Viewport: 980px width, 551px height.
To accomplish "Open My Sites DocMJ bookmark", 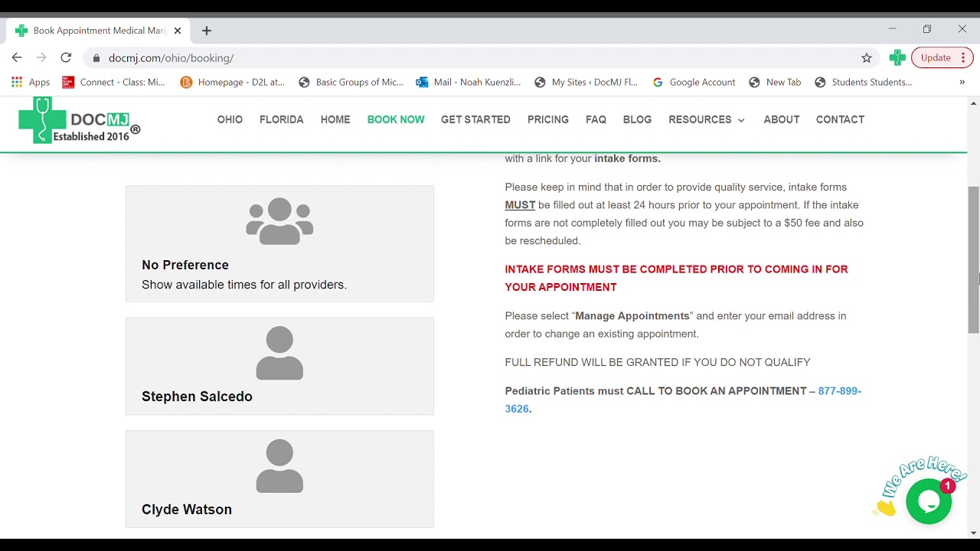I will (586, 82).
